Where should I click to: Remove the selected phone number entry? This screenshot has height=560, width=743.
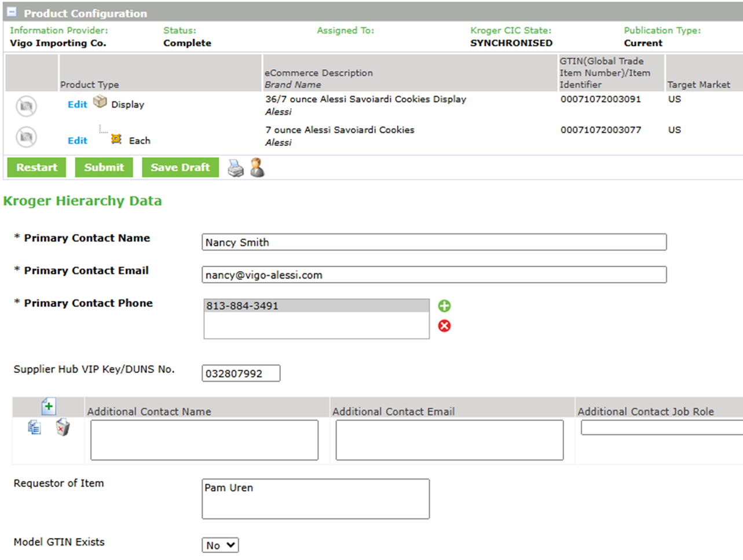point(444,325)
